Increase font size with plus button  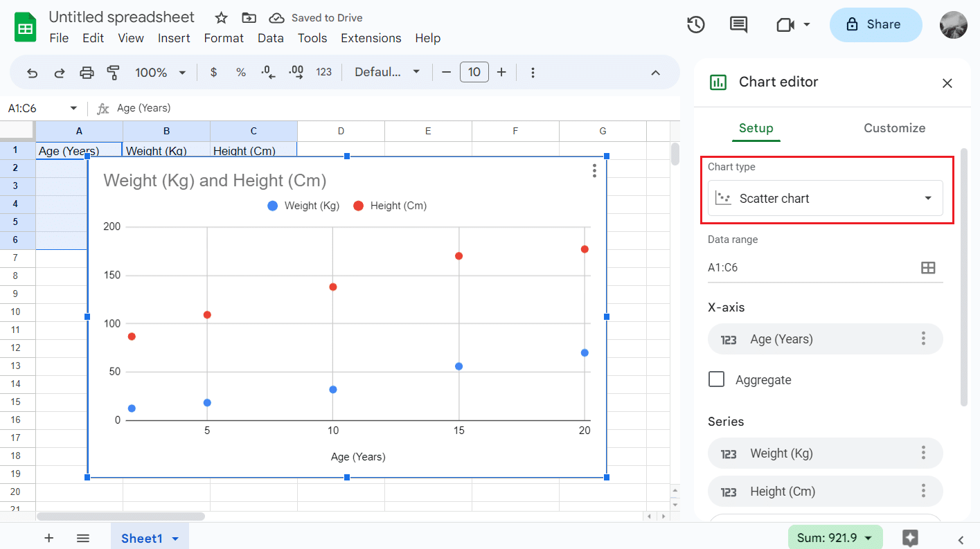coord(501,73)
